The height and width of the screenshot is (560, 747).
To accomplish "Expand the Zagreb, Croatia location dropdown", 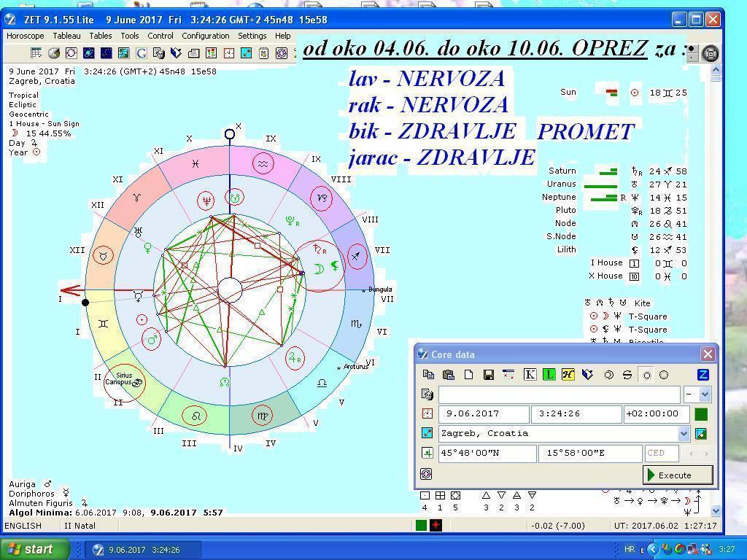I will pyautogui.click(x=684, y=433).
